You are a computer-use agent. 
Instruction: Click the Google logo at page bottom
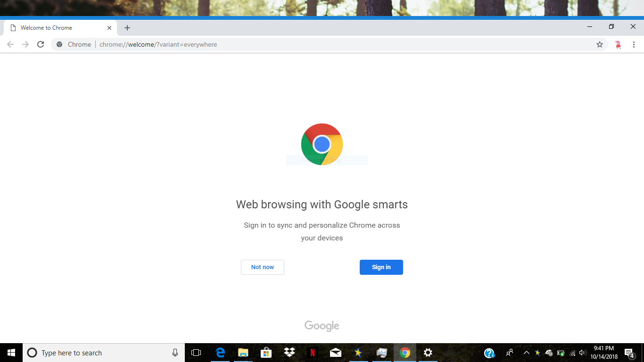point(322,326)
